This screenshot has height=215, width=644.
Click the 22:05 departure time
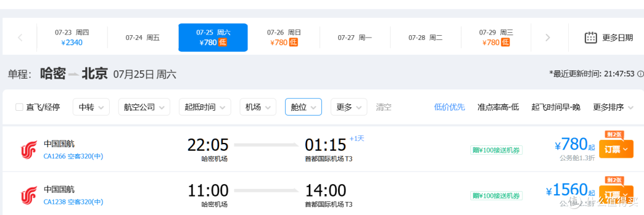tap(208, 145)
